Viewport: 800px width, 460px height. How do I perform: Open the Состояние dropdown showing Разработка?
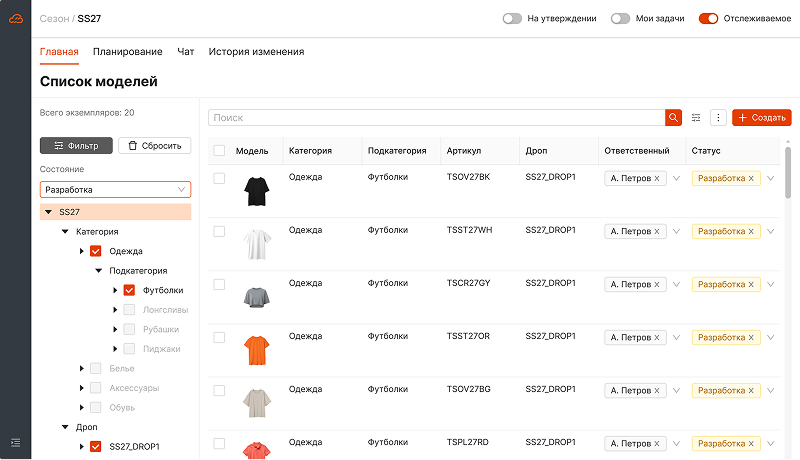115,190
